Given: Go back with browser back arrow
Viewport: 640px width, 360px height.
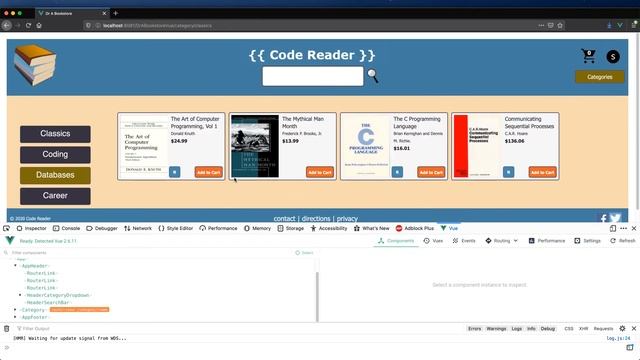Looking at the screenshot, I should point(7,25).
